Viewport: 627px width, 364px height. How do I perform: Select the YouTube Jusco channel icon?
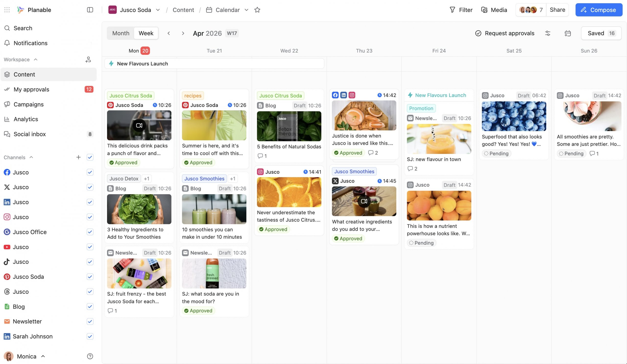pyautogui.click(x=7, y=247)
